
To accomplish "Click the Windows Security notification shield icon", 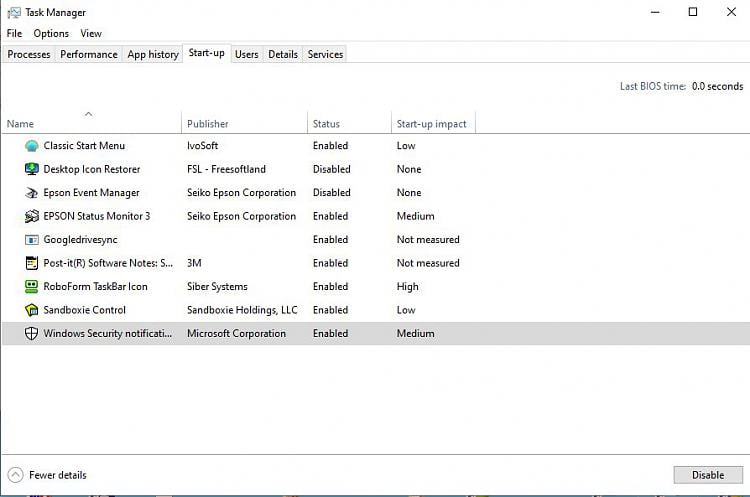I will click(31, 334).
